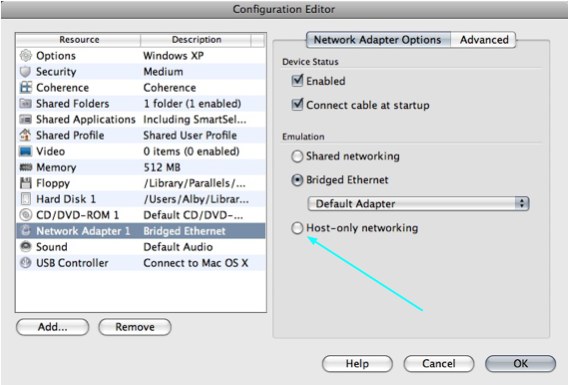The width and height of the screenshot is (568, 385).
Task: Select the Floppy resource label
Action: point(53,183)
